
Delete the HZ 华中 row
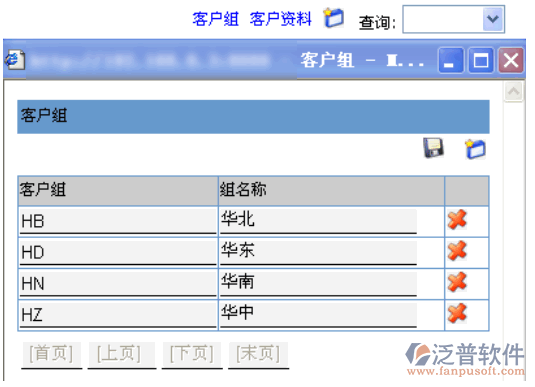tap(457, 313)
